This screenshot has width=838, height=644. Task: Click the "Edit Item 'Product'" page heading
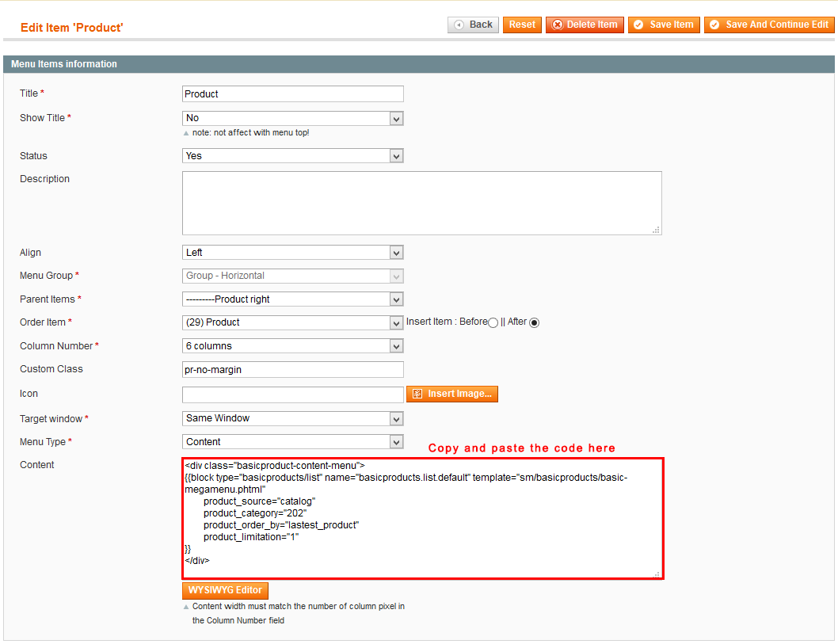click(71, 28)
